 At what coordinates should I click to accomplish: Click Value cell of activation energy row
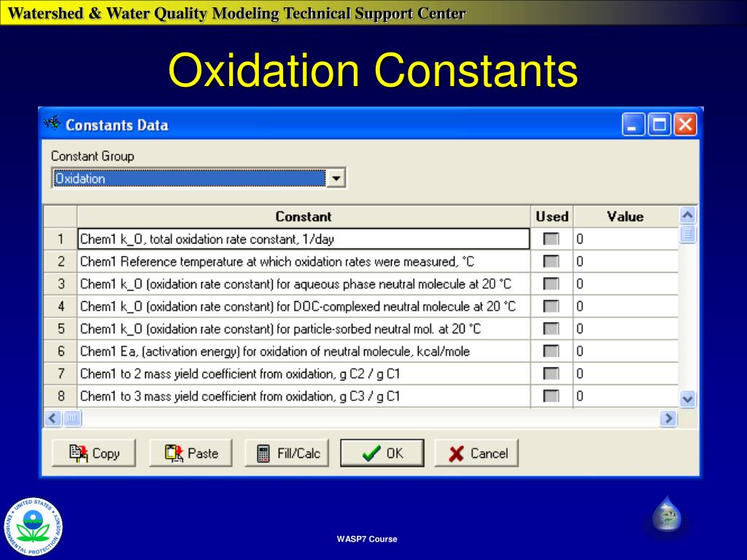click(x=625, y=351)
